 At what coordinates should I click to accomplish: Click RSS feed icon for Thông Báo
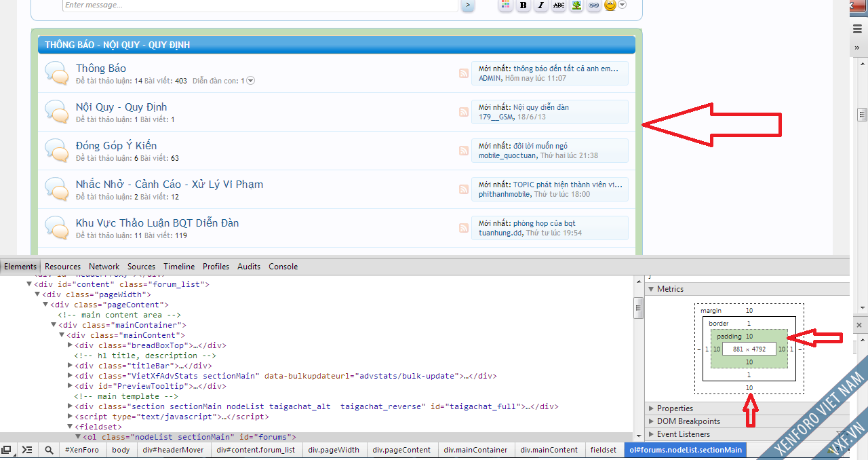464,73
